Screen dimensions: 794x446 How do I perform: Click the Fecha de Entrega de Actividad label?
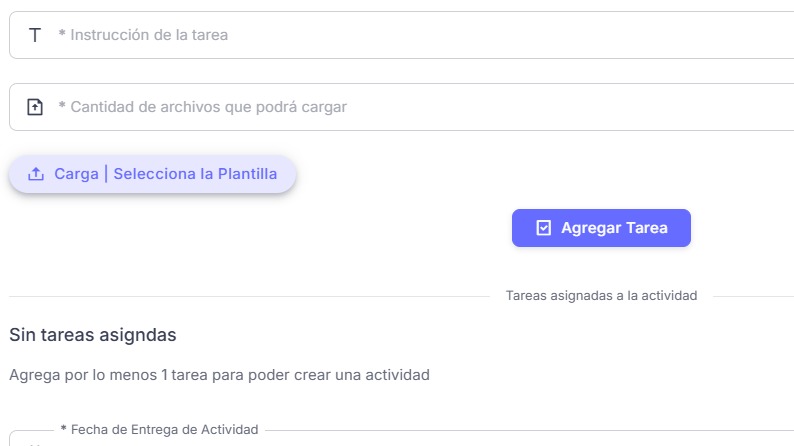pos(164,430)
